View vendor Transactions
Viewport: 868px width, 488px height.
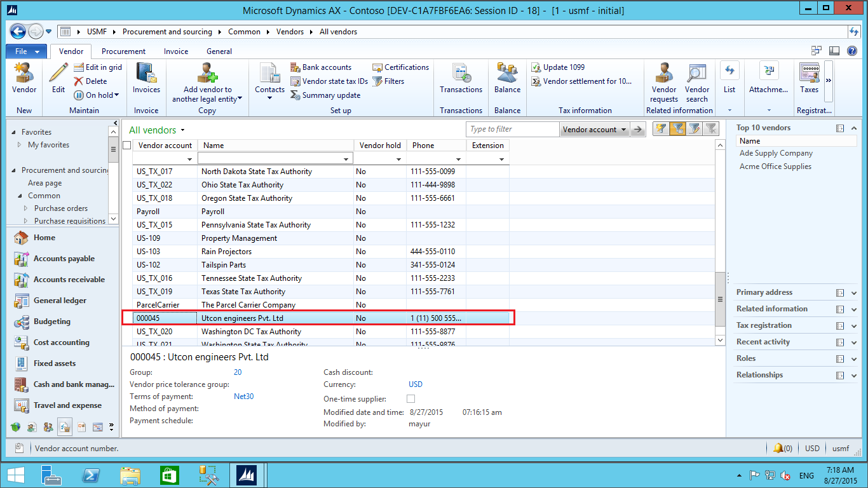coord(461,78)
